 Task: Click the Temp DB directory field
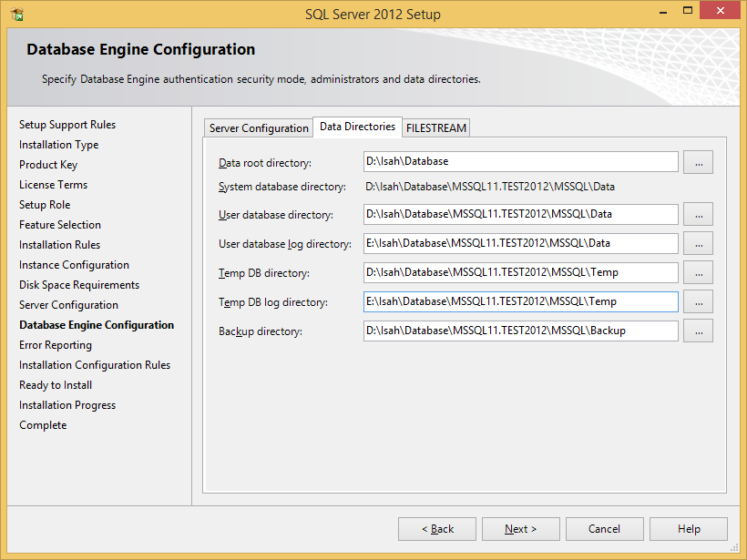521,272
